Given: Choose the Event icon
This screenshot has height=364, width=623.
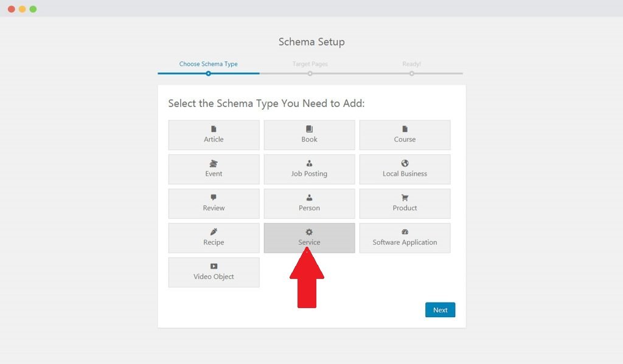Looking at the screenshot, I should coord(214,163).
